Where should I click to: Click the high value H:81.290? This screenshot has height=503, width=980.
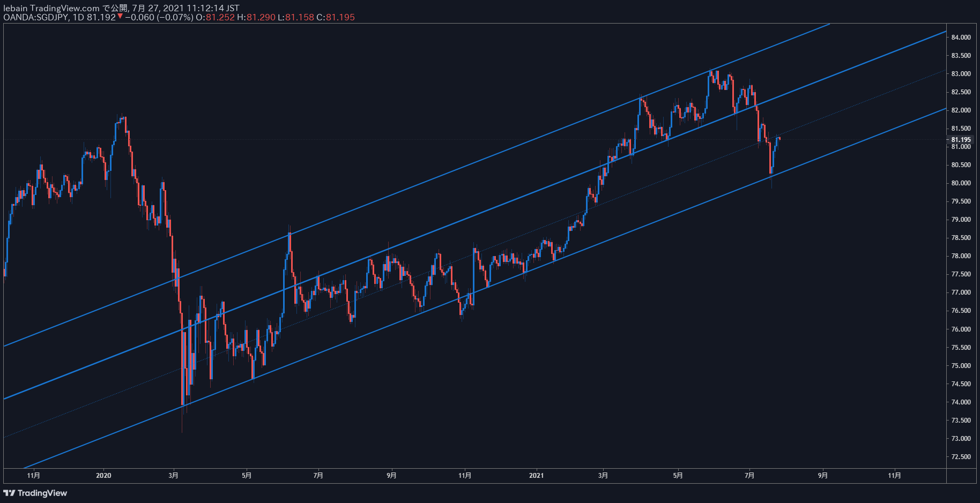point(256,17)
